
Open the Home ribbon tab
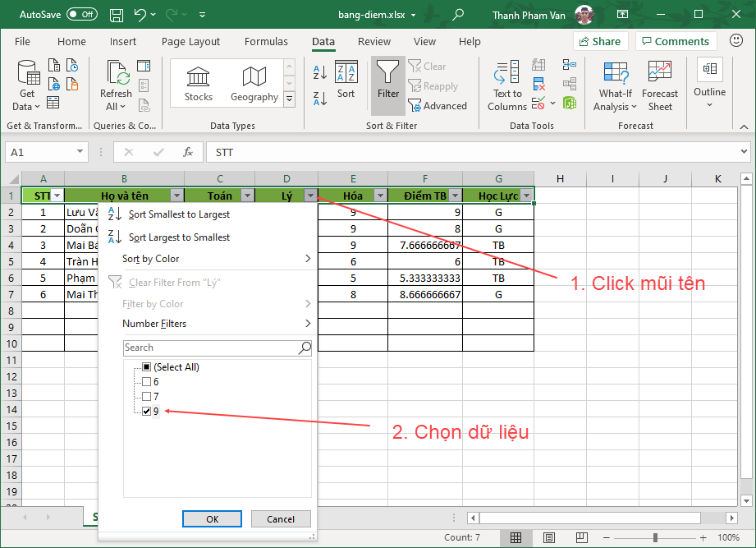pos(71,41)
